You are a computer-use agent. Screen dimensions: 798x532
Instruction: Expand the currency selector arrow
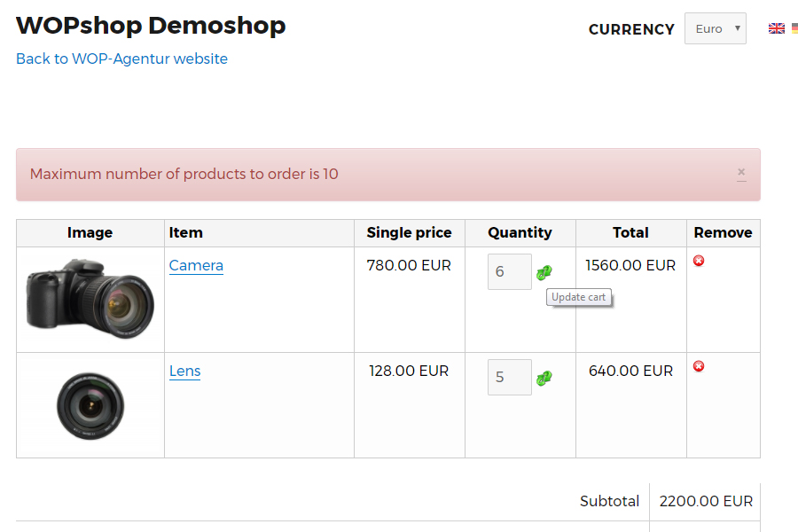[737, 28]
